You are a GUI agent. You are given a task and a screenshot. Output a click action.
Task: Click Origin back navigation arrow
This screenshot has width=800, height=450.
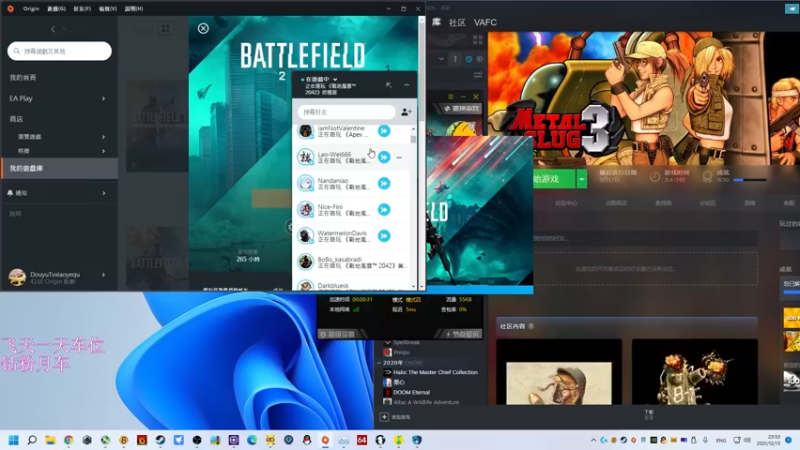pos(53,29)
